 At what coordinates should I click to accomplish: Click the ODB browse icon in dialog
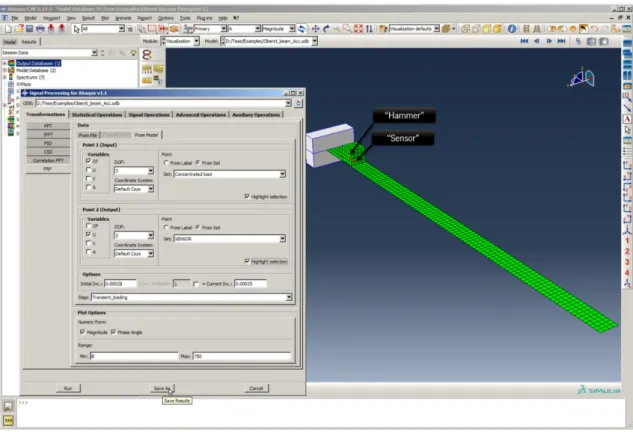(x=298, y=103)
